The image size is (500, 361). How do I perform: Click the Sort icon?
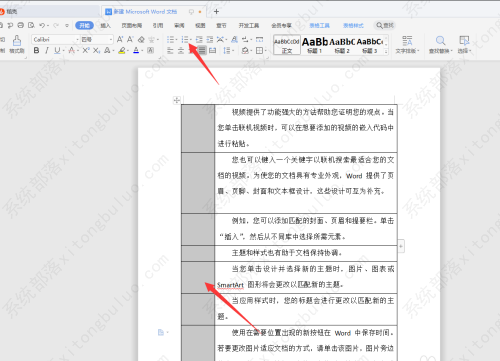click(x=235, y=40)
